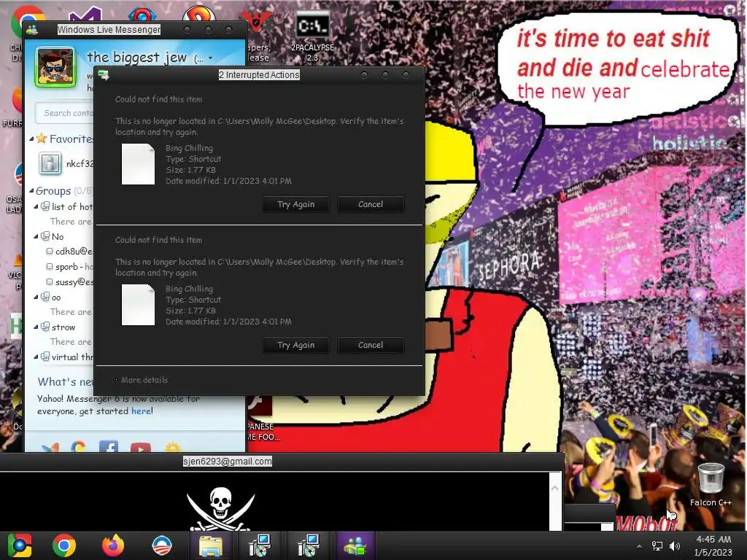Click the Windows Live Messenger title bar icon
The image size is (747, 560).
32,30
